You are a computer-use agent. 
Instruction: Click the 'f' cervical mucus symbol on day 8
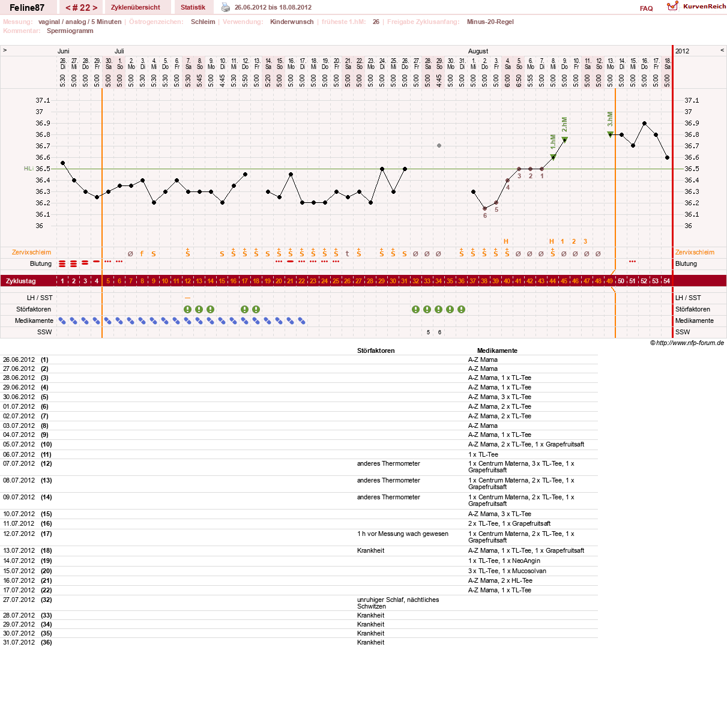[142, 254]
